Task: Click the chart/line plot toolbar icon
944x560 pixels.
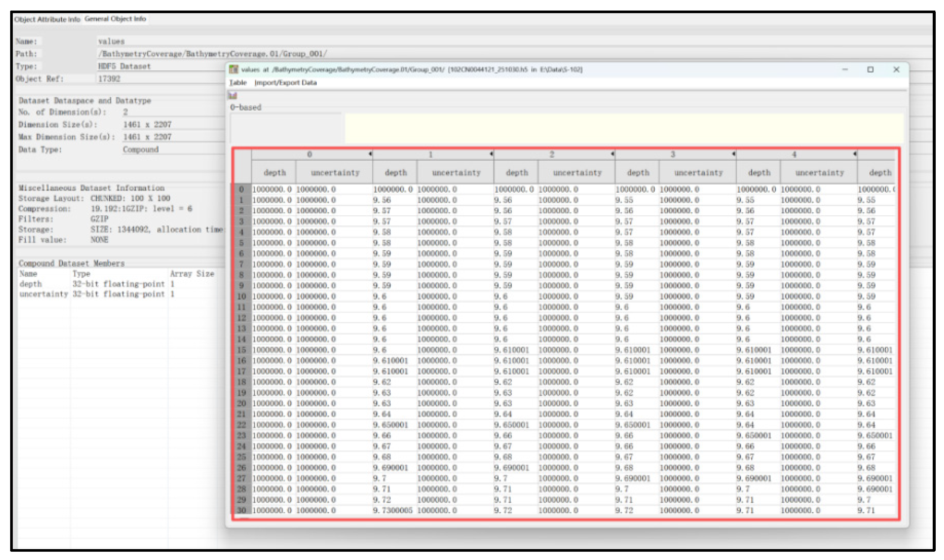Action: (x=233, y=96)
